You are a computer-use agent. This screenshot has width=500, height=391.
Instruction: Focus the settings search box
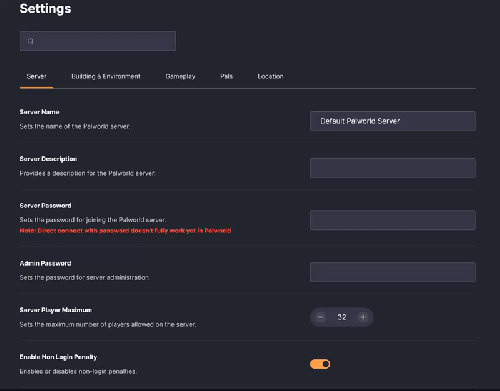(x=98, y=41)
